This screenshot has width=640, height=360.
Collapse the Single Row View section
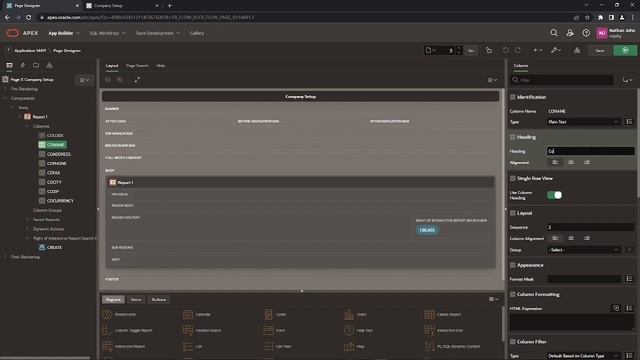pyautogui.click(x=513, y=178)
